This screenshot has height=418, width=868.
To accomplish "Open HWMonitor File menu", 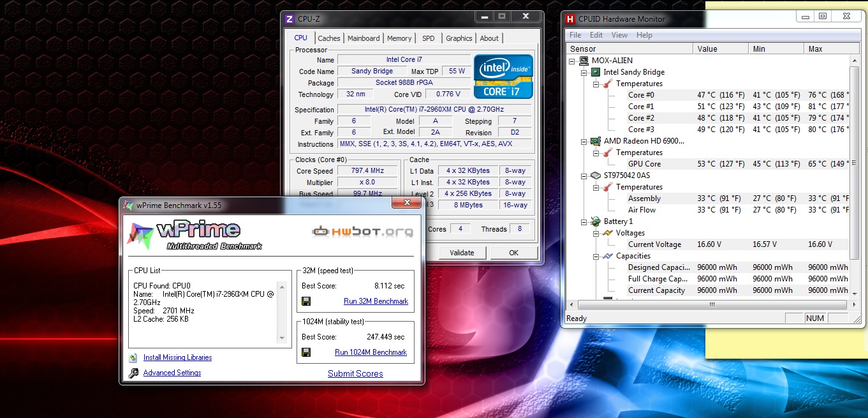I will (575, 35).
